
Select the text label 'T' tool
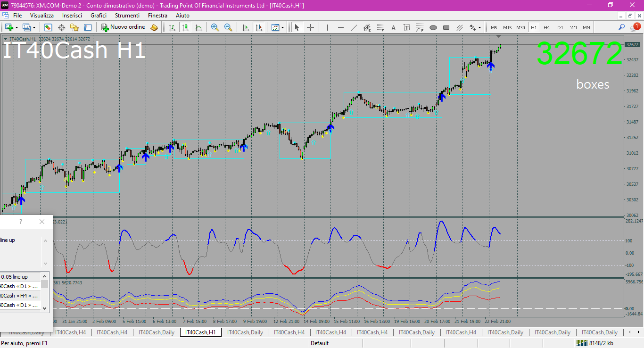point(406,27)
